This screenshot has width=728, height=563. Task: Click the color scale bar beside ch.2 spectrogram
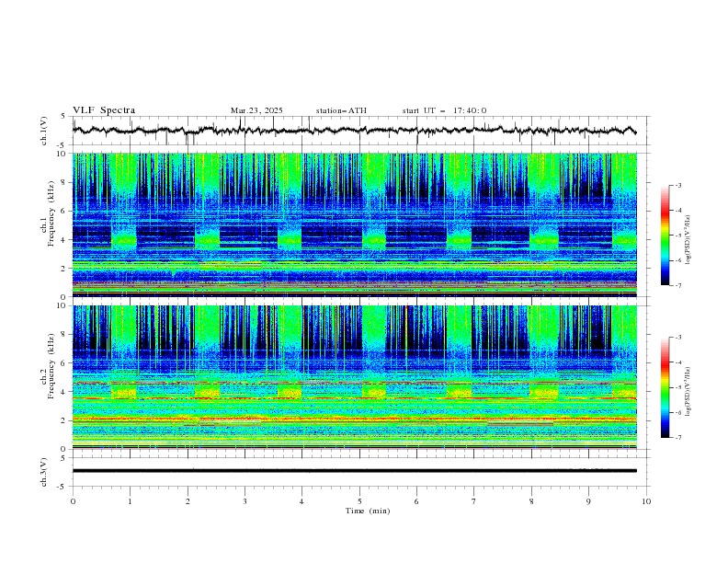tap(665, 387)
